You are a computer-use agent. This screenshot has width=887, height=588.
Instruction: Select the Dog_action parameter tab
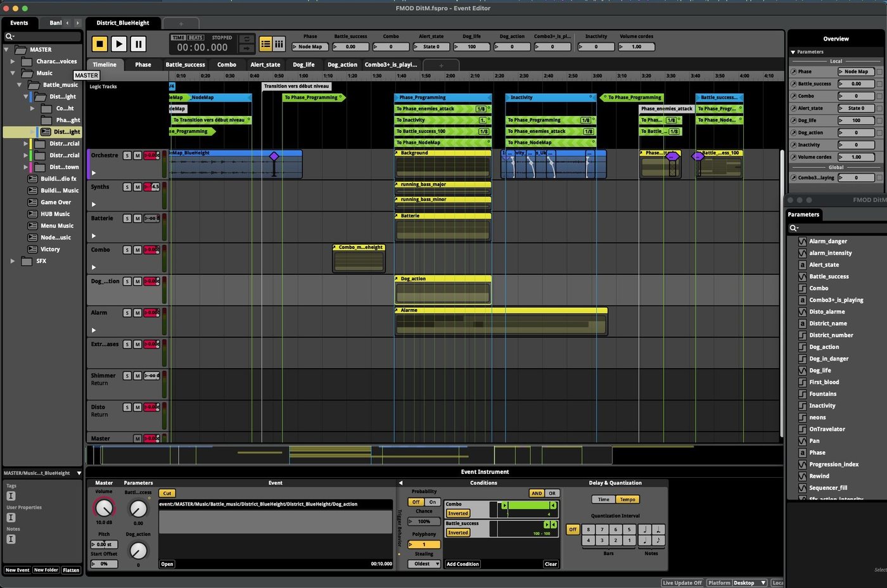coord(342,65)
